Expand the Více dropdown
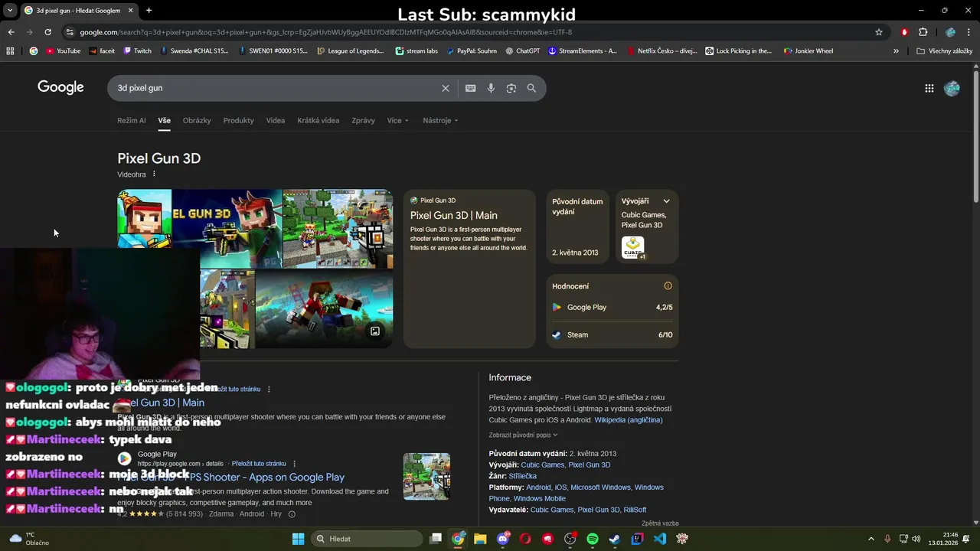 [x=398, y=120]
